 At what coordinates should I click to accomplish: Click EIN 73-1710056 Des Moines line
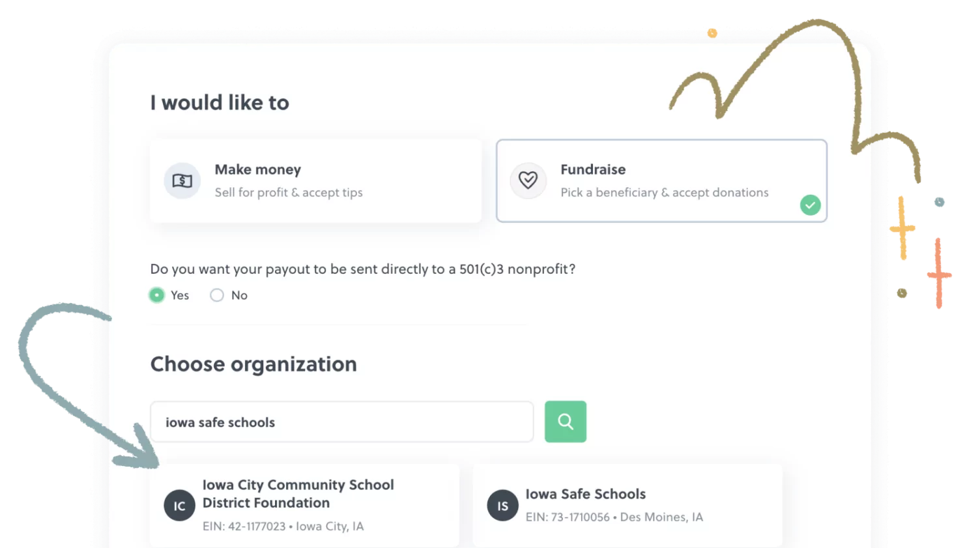(x=614, y=517)
